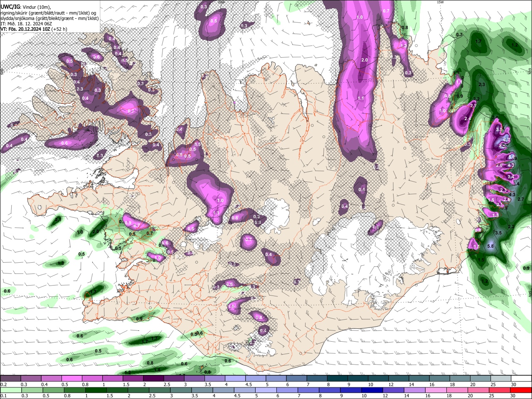The height and width of the screenshot is (399, 532).
Task: Click the 'UWC/IG' title text
Action: click(x=10, y=7)
